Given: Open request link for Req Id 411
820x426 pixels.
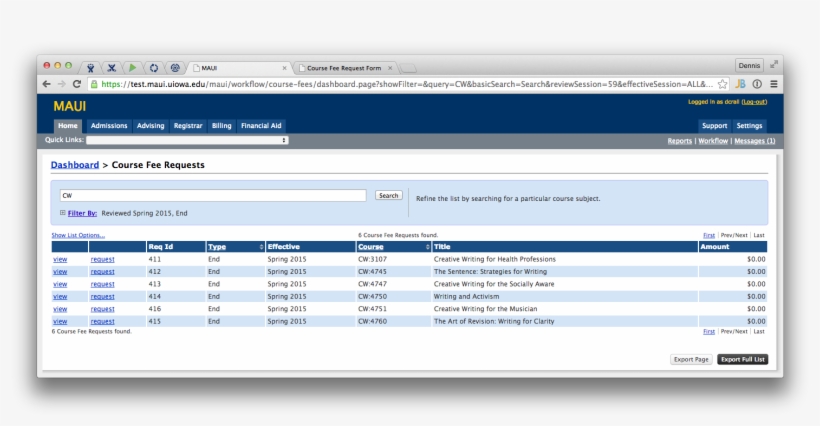Looking at the screenshot, I should (102, 259).
